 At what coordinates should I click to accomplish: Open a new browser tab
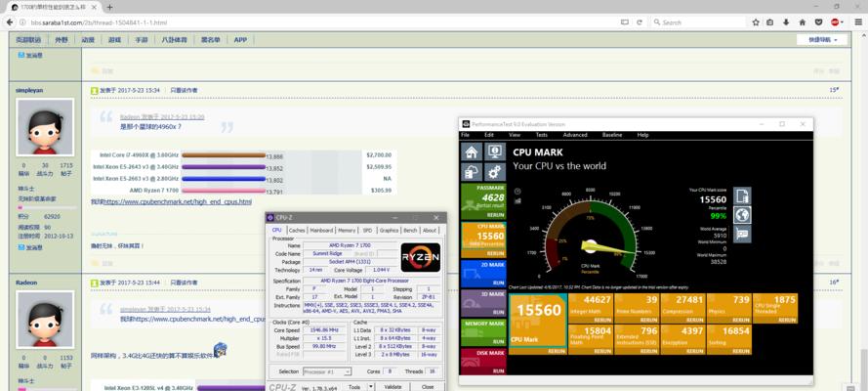109,7
